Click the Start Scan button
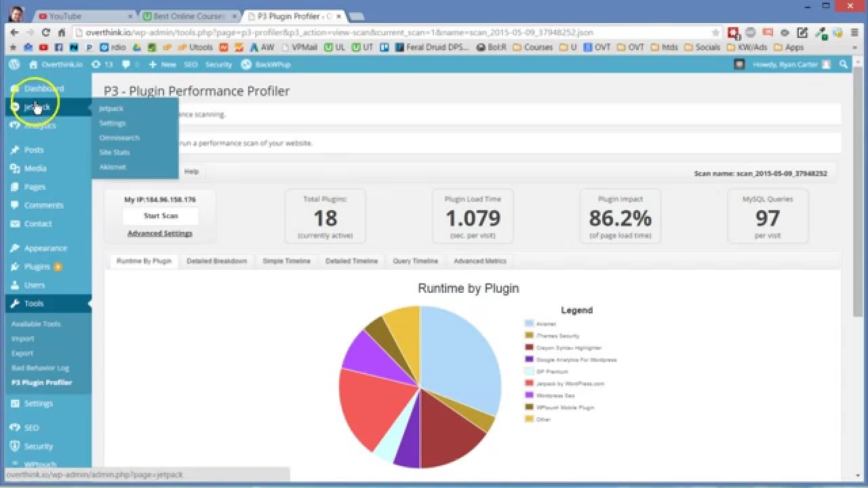Viewport: 868px width, 488px height. point(161,216)
